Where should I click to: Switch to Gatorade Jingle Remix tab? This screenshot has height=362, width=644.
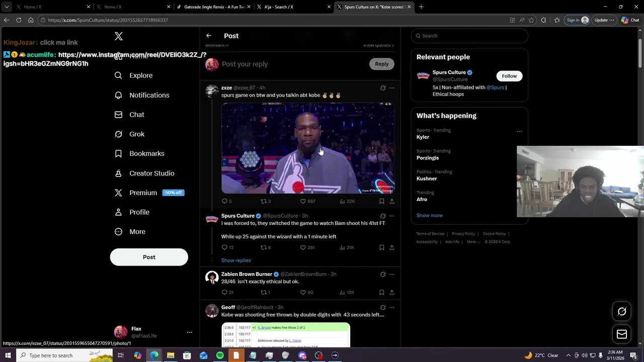coord(213,7)
